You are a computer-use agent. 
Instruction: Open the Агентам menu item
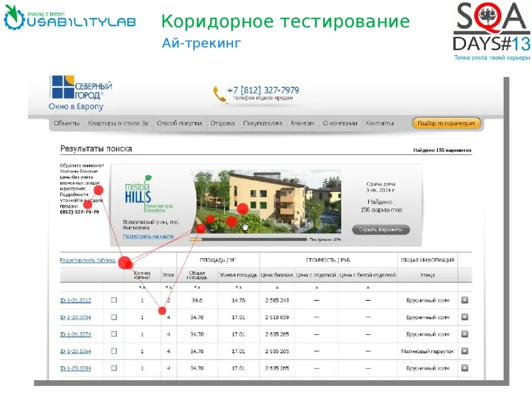tap(302, 123)
